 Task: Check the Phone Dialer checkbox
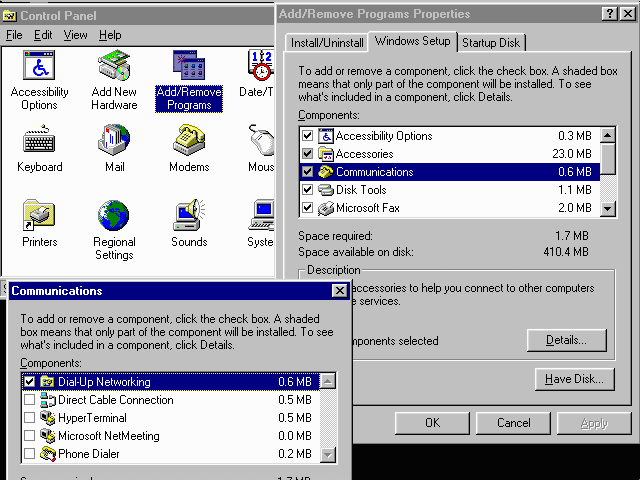pos(29,454)
